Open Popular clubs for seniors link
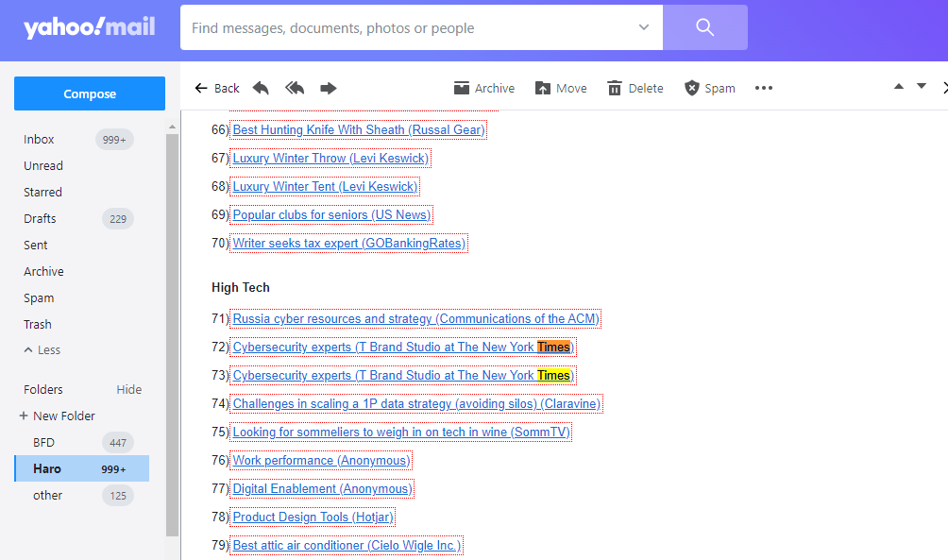This screenshot has width=948, height=560. [332, 215]
